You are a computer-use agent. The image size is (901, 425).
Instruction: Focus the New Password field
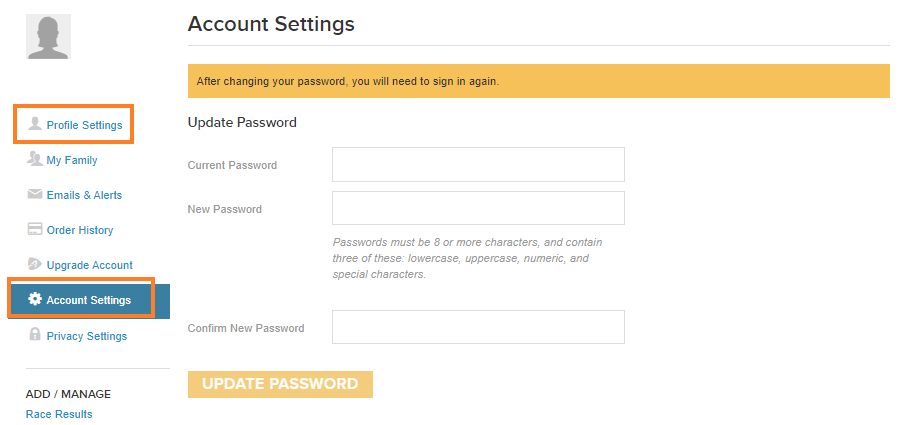tap(478, 208)
